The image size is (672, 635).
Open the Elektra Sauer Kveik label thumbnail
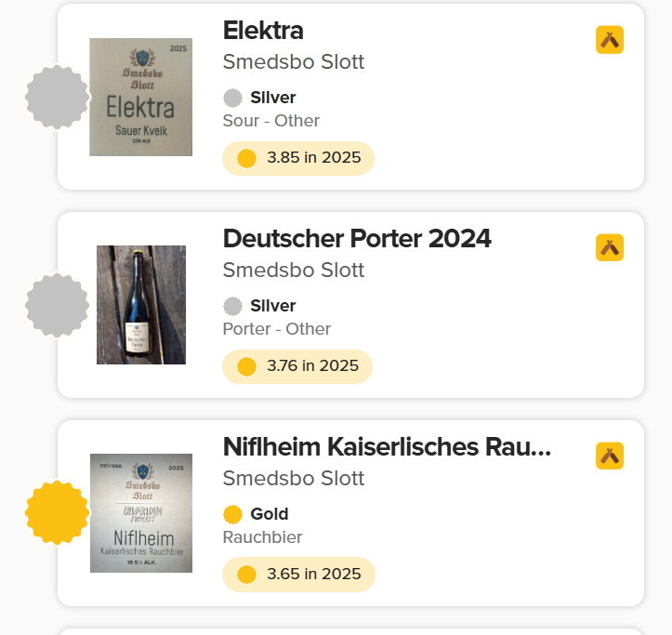[x=140, y=97]
